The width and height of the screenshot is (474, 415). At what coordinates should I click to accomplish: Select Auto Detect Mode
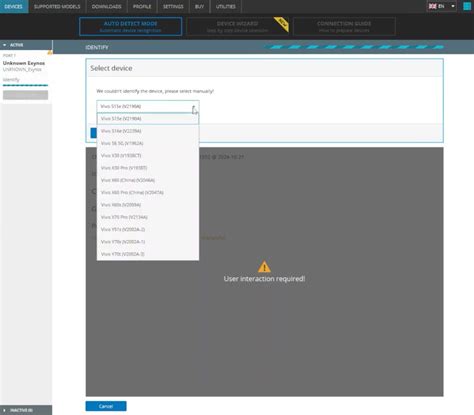131,26
